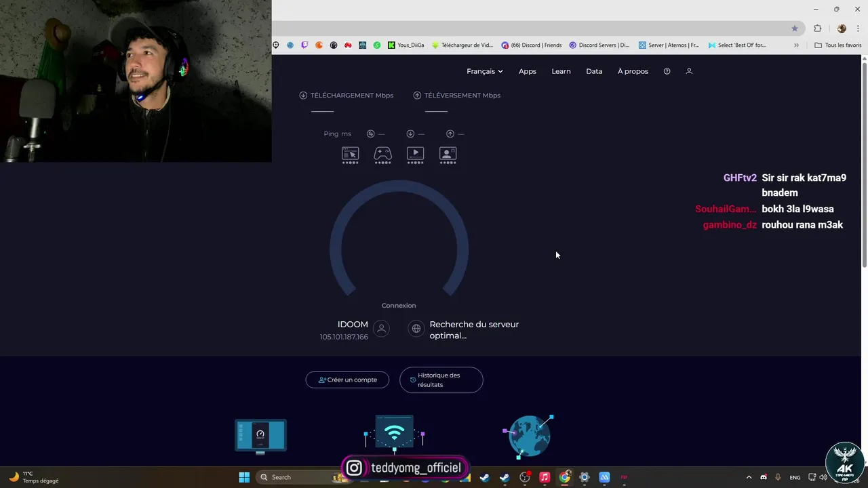Image resolution: width=868 pixels, height=488 pixels.
Task: Open the Data menu item
Action: 594,71
